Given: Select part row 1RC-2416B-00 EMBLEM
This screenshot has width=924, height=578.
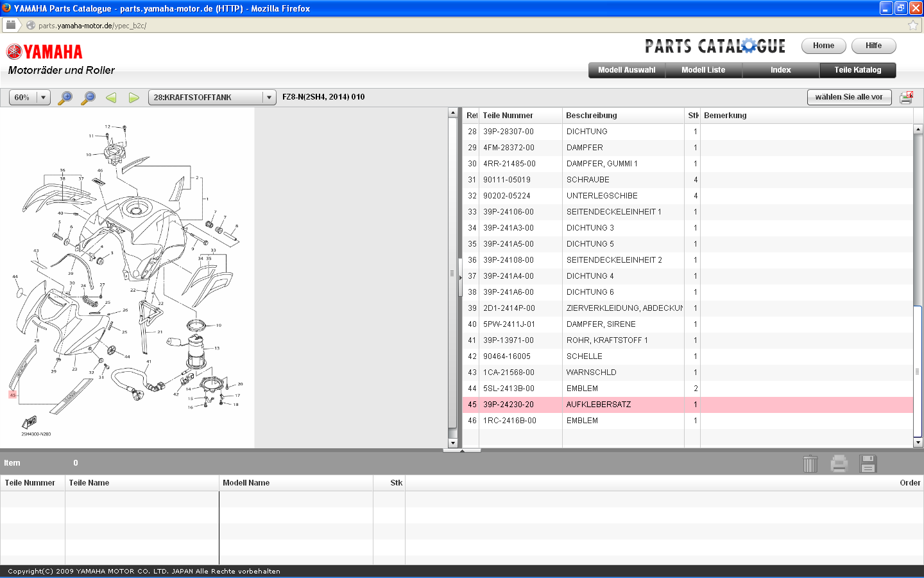Looking at the screenshot, I should pos(687,421).
